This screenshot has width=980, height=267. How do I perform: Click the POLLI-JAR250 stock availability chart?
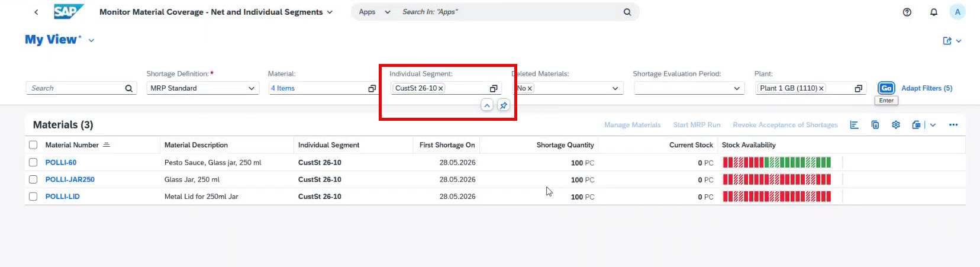click(x=777, y=179)
